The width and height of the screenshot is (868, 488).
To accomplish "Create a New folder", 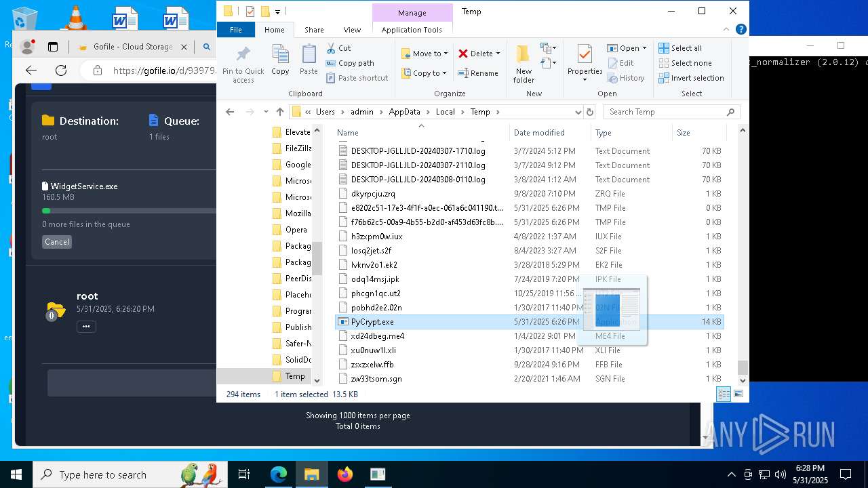I will pyautogui.click(x=524, y=64).
